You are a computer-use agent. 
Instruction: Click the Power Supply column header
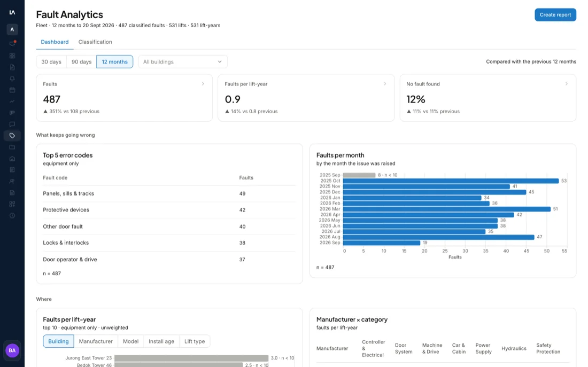pyautogui.click(x=483, y=348)
